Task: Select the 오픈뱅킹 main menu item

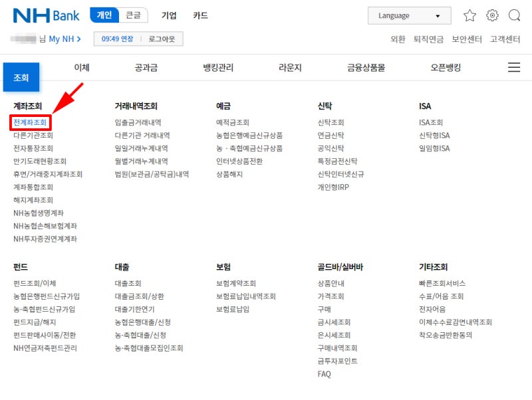Action: (446, 68)
